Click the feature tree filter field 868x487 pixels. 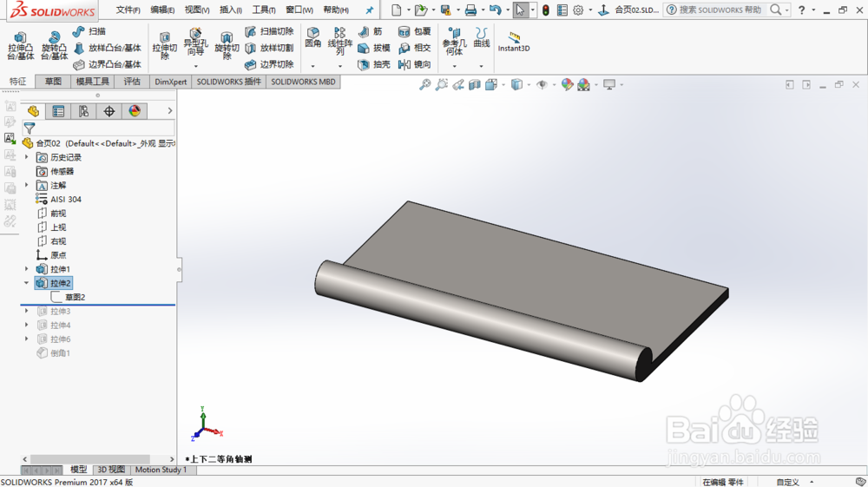pyautogui.click(x=99, y=128)
